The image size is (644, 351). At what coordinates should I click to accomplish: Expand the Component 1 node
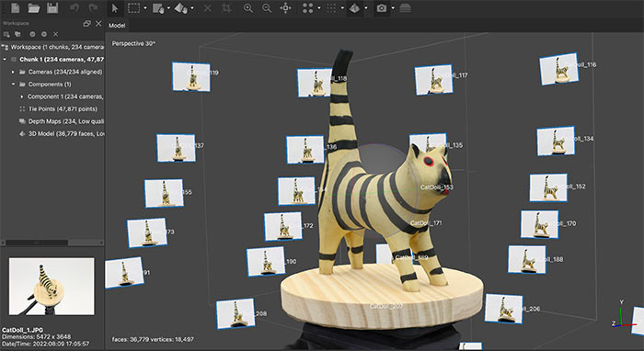[x=21, y=96]
